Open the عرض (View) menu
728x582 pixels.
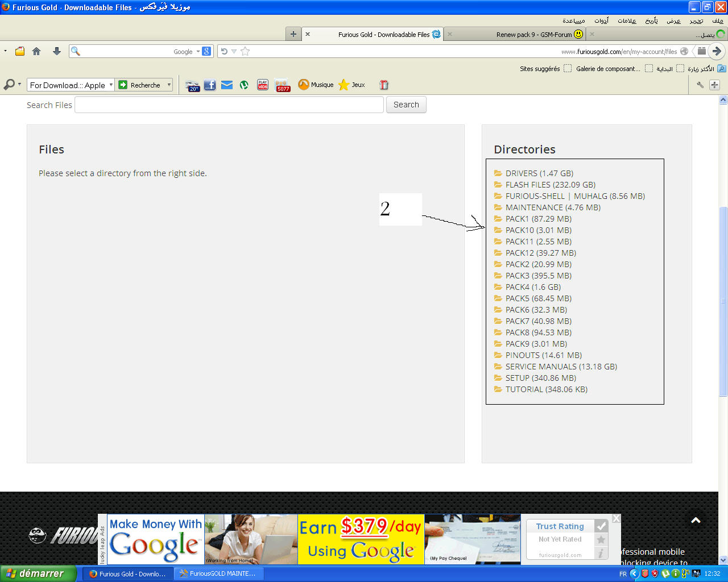[673, 20]
